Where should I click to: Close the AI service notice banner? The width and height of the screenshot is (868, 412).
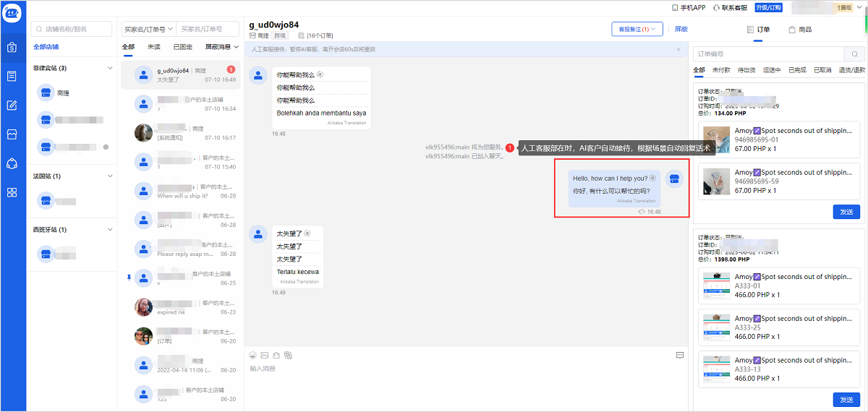click(x=678, y=50)
